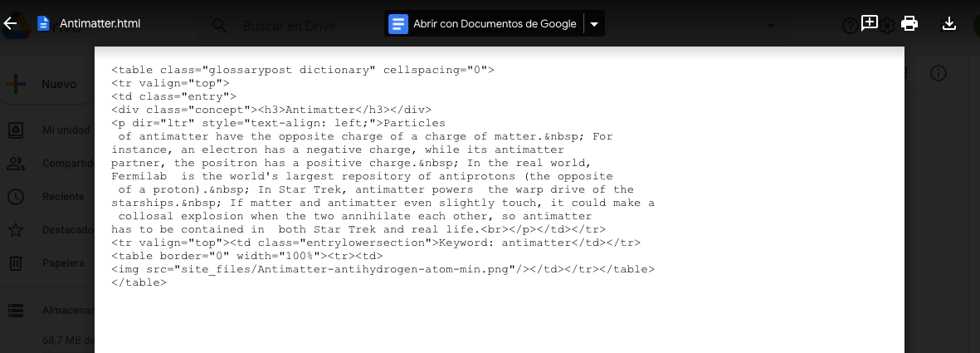Click the star icon for Destacados
This screenshot has height=353, width=980.
pyautogui.click(x=16, y=230)
